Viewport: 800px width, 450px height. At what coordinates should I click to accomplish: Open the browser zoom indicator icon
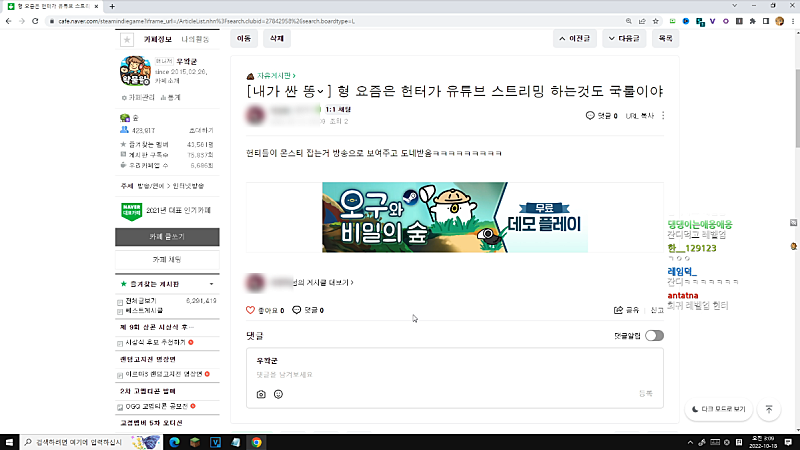[629, 21]
